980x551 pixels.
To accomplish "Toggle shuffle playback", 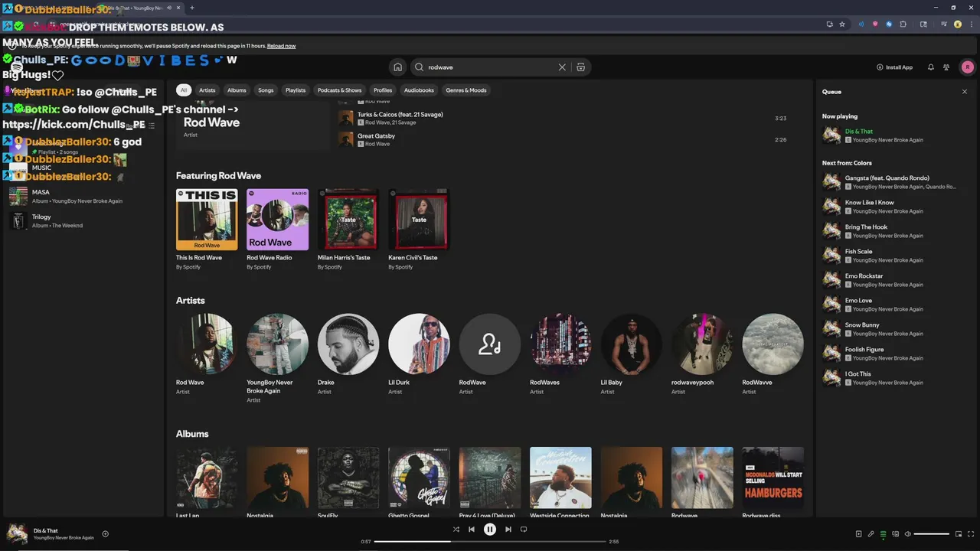I will (x=456, y=530).
